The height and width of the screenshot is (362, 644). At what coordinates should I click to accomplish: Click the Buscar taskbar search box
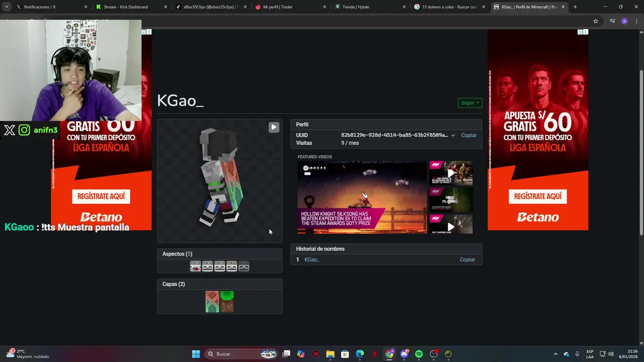coord(242,354)
